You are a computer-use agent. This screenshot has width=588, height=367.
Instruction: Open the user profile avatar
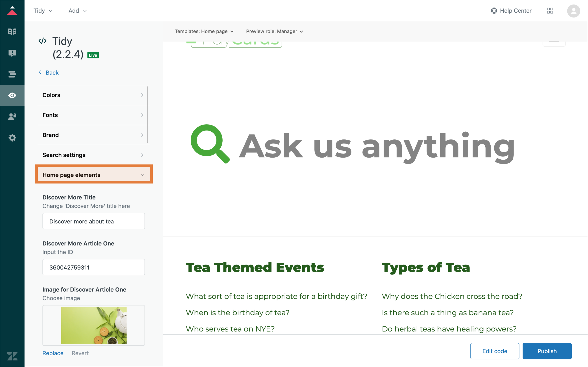pos(574,11)
